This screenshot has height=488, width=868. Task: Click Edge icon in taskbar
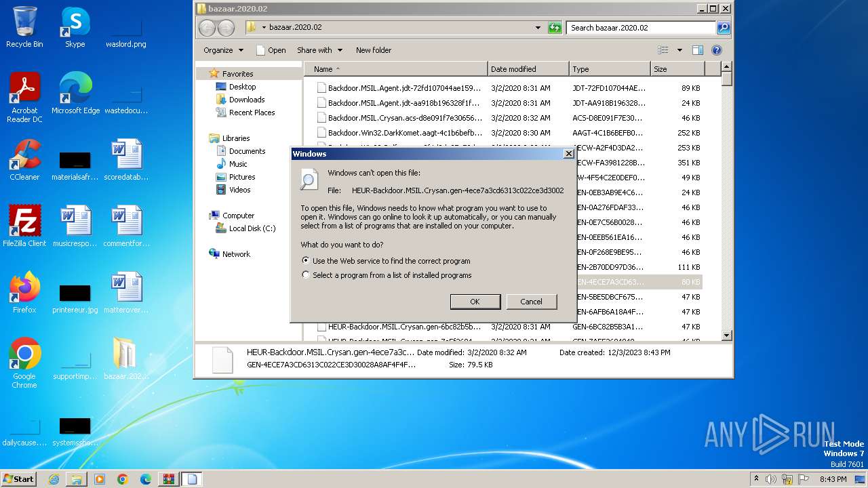(146, 479)
